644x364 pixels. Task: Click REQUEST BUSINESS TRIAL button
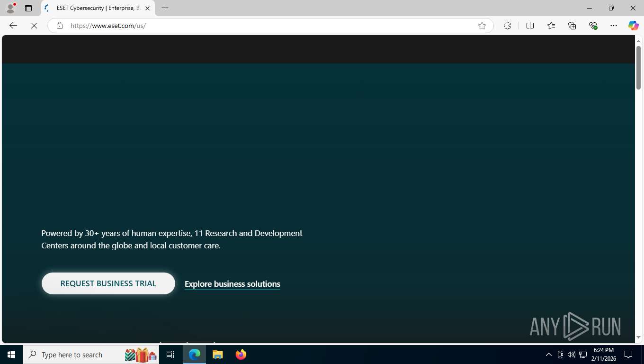(108, 283)
